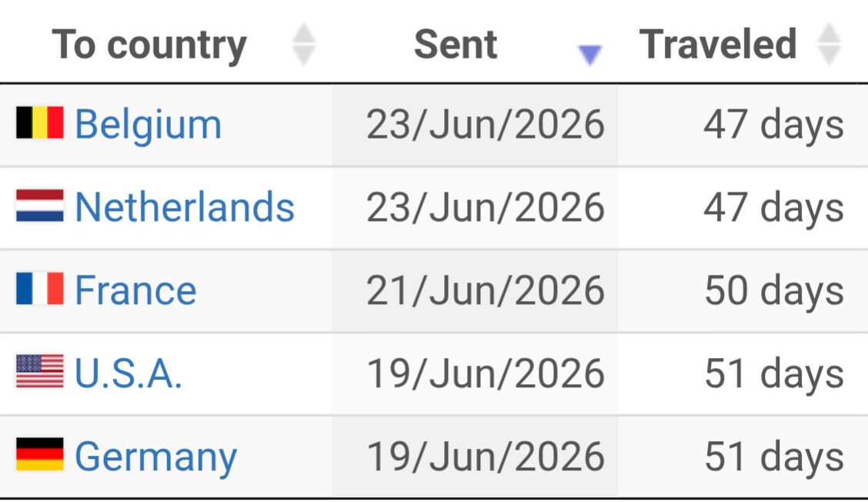
Task: Open the Germany country link
Action: coord(156,457)
